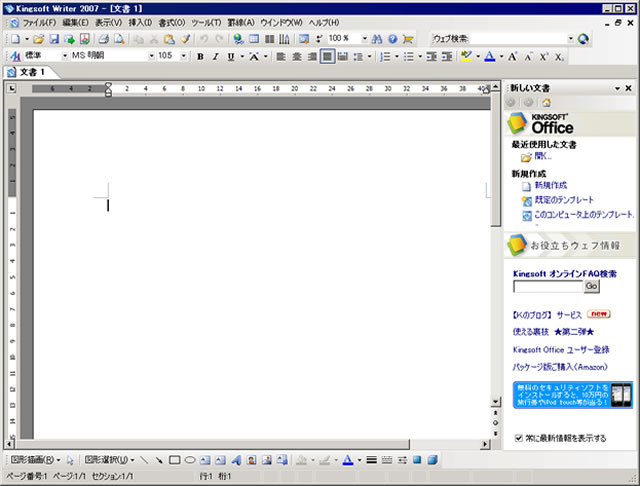The height and width of the screenshot is (486, 640).
Task: Open the 図形描画(R) drawing menu
Action: pyautogui.click(x=35, y=460)
